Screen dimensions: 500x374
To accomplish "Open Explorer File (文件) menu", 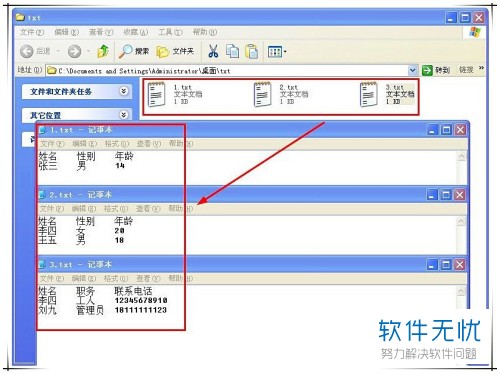I will [32, 32].
